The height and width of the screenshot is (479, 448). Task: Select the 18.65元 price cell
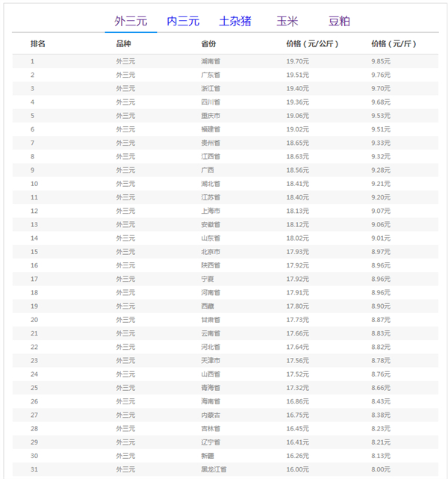(298, 143)
